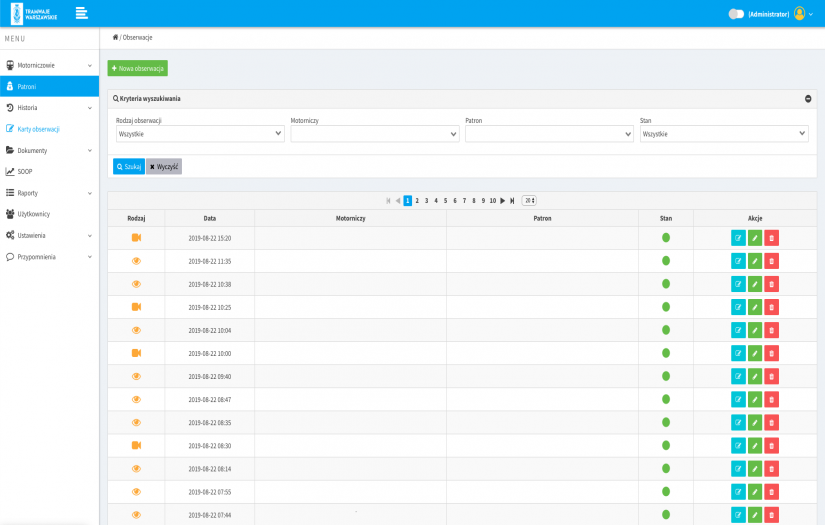Viewport: 825px width, 525px height.
Task: Click the Nowa obserwacja button
Action: coord(138,68)
